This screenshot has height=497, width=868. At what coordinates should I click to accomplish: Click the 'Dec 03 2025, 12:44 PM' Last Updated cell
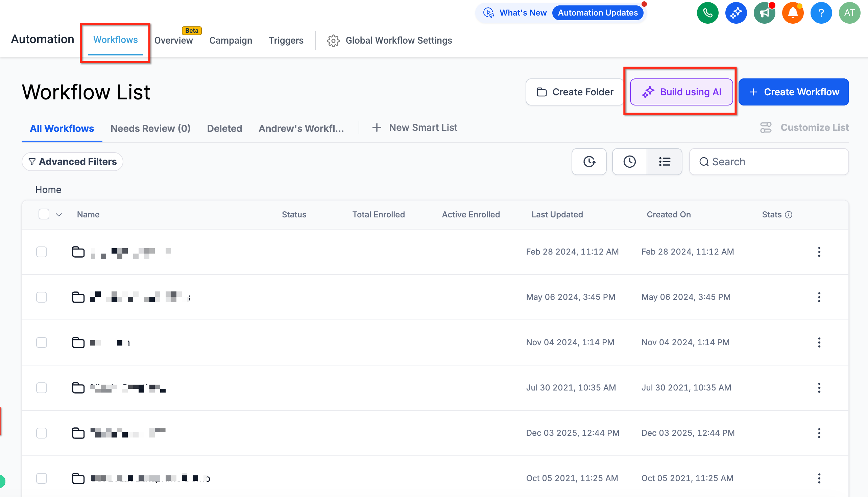[x=573, y=433]
